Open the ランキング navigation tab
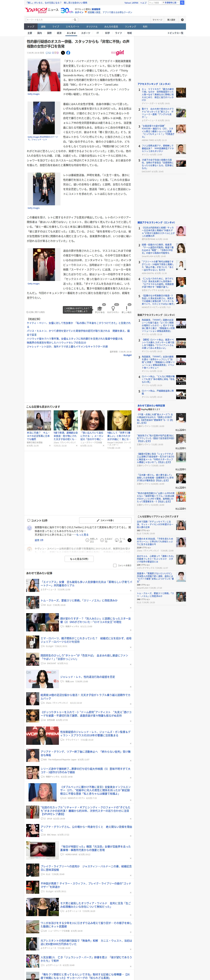210x980 pixels. (x=130, y=27)
